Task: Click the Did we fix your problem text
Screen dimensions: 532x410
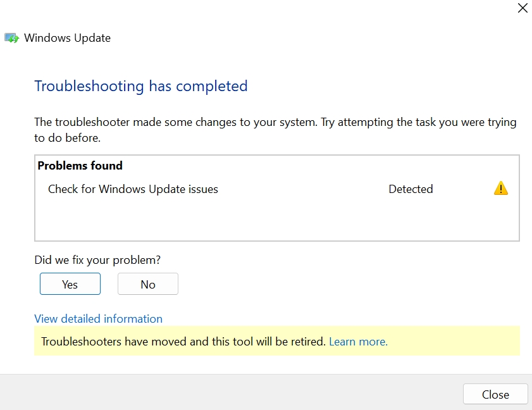Action: tap(97, 259)
